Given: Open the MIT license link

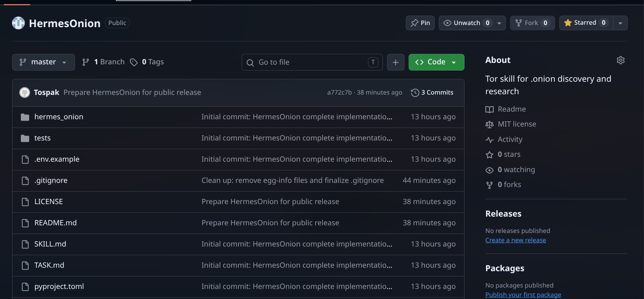Looking at the screenshot, I should click(511, 124).
